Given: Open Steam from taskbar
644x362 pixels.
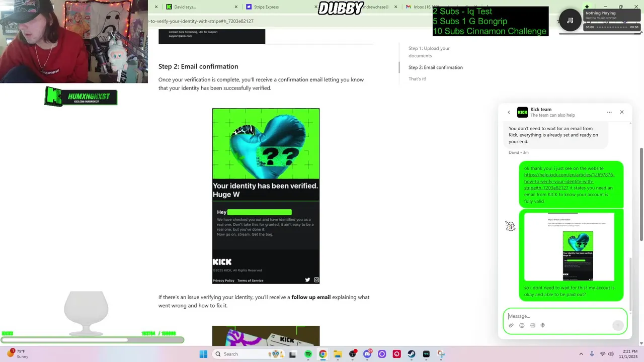Looking at the screenshot, I should 412,354.
